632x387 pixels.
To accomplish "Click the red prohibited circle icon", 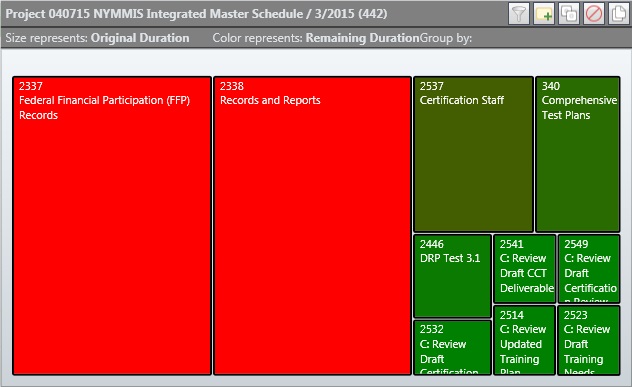I will click(x=594, y=14).
